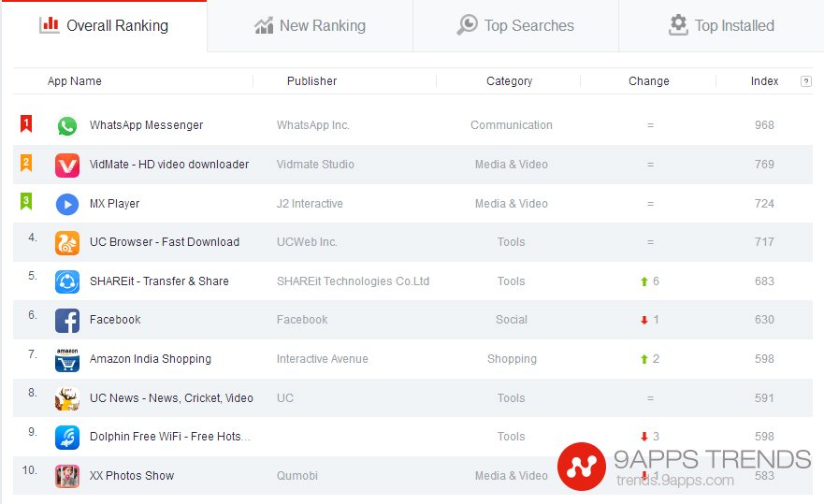This screenshot has width=824, height=504.
Task: Open Dolphin Free WiFi app link
Action: 170,437
